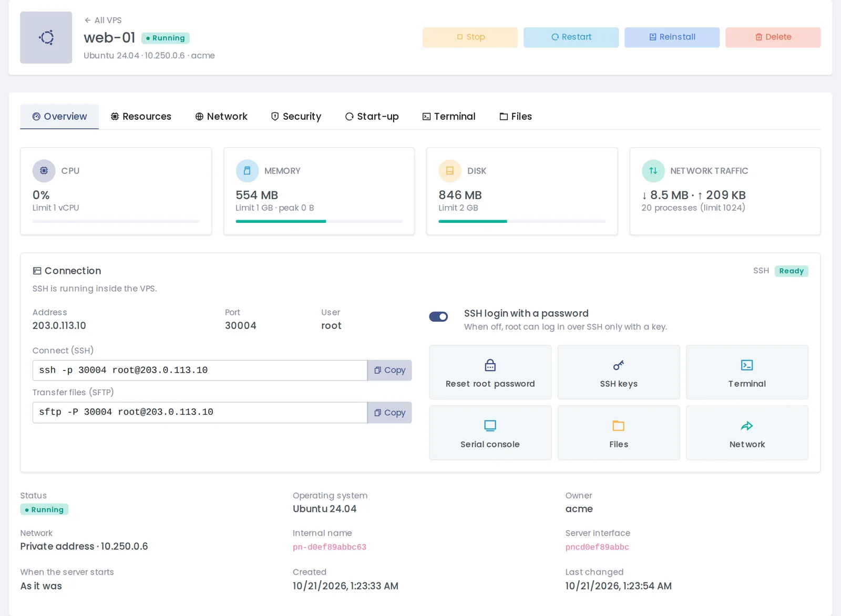The width and height of the screenshot is (841, 616).
Task: Restart the web-01 server
Action: pyautogui.click(x=571, y=37)
